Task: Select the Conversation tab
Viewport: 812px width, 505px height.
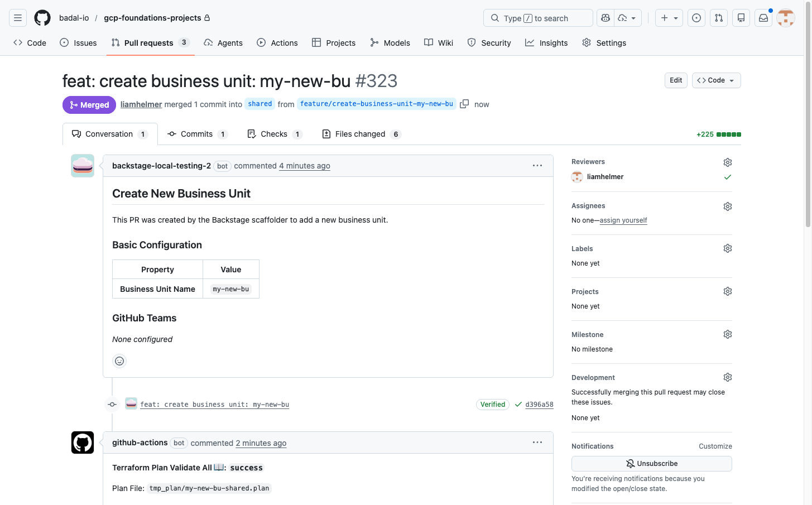Action: (x=110, y=134)
